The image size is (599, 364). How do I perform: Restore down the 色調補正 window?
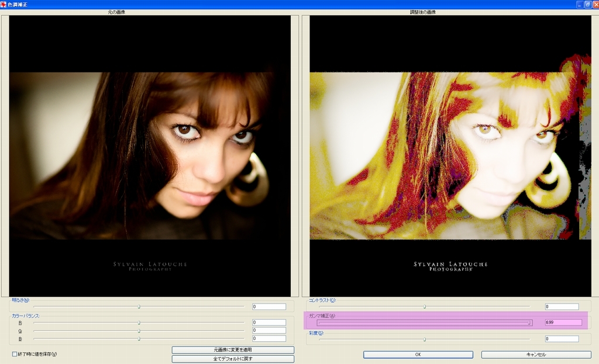(x=587, y=4)
